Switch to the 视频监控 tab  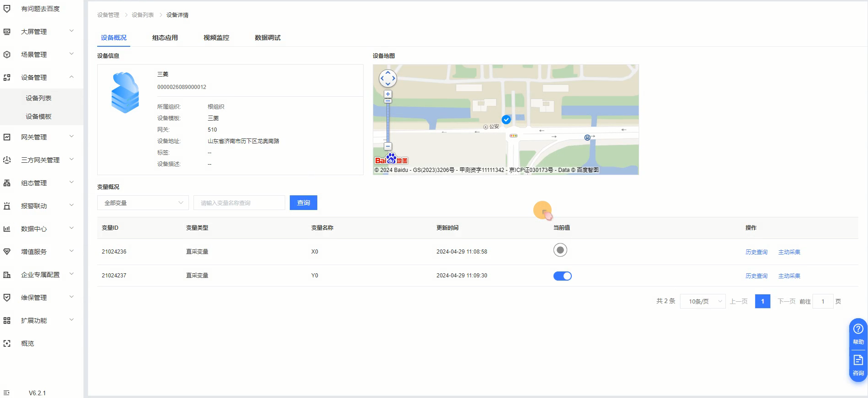coord(216,38)
